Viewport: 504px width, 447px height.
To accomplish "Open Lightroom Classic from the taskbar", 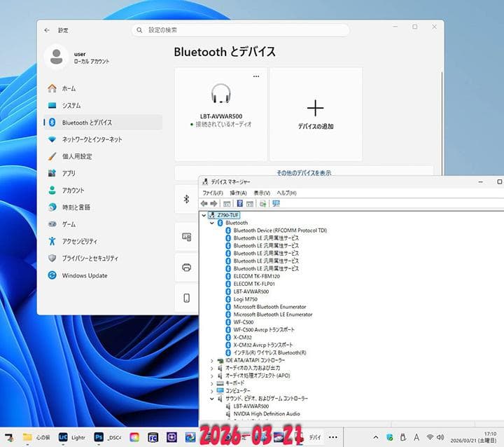I will pos(71,437).
